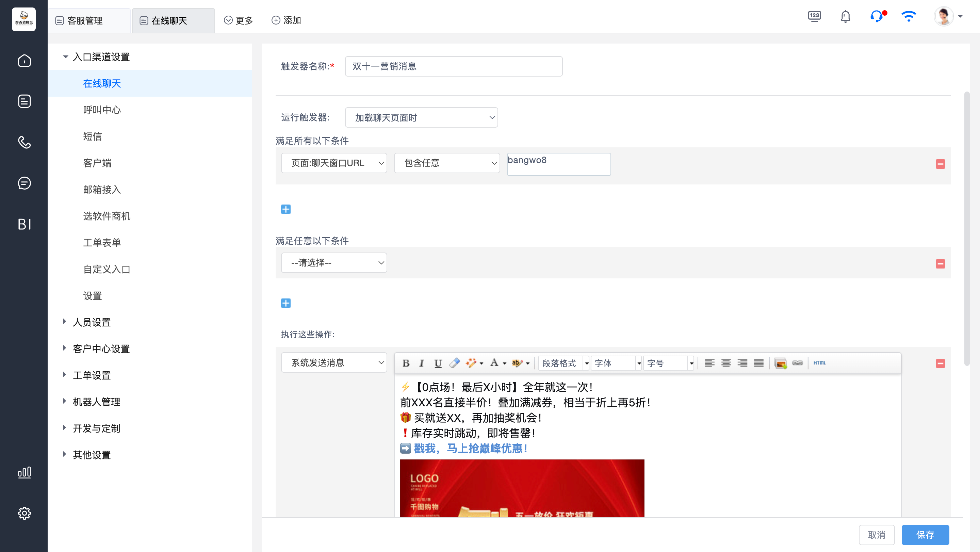Remove the bangwo8 URL condition row
The width and height of the screenshot is (980, 552).
(941, 164)
